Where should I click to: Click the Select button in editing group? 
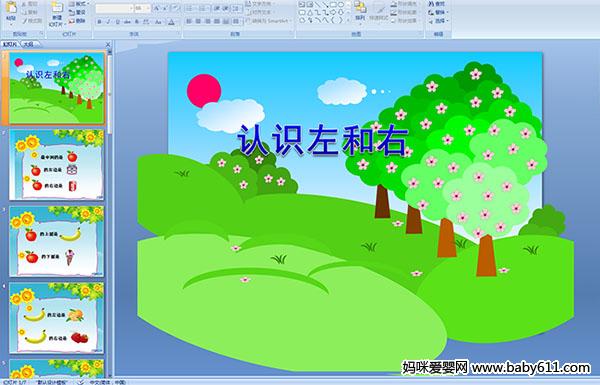point(437,21)
